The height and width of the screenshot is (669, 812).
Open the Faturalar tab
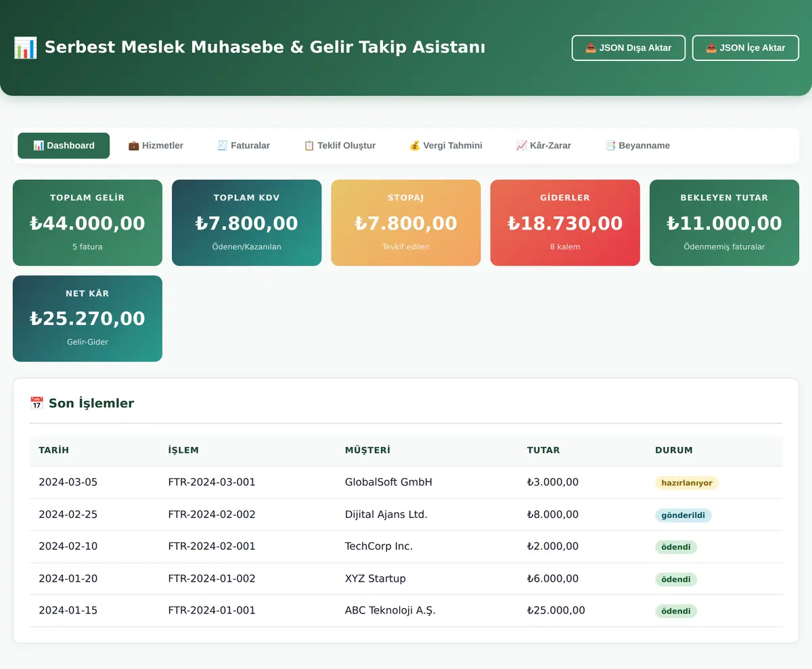(x=244, y=146)
